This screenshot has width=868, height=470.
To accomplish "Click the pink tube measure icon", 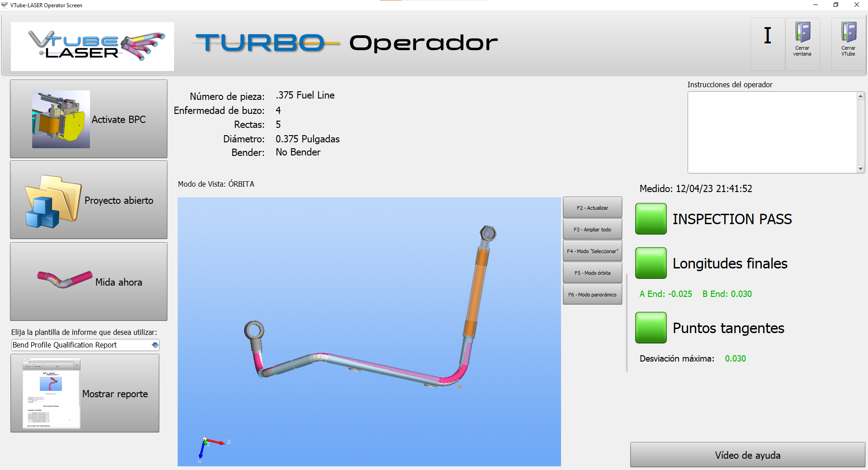I will pos(65,279).
